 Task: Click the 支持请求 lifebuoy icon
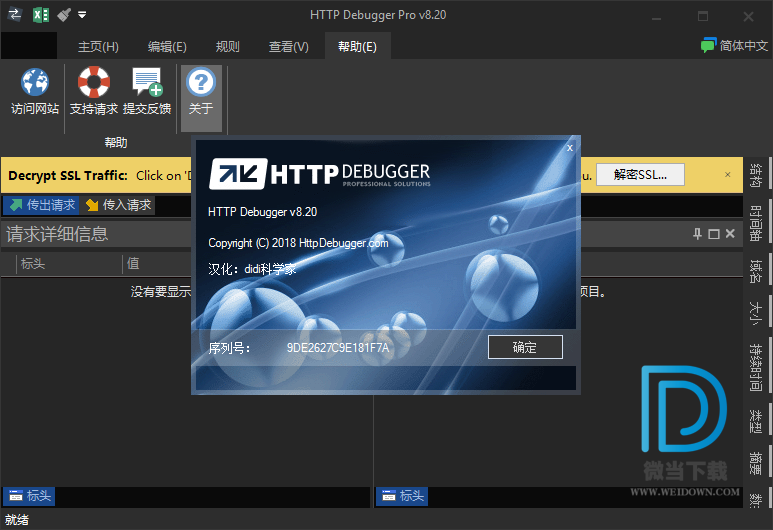tap(94, 82)
